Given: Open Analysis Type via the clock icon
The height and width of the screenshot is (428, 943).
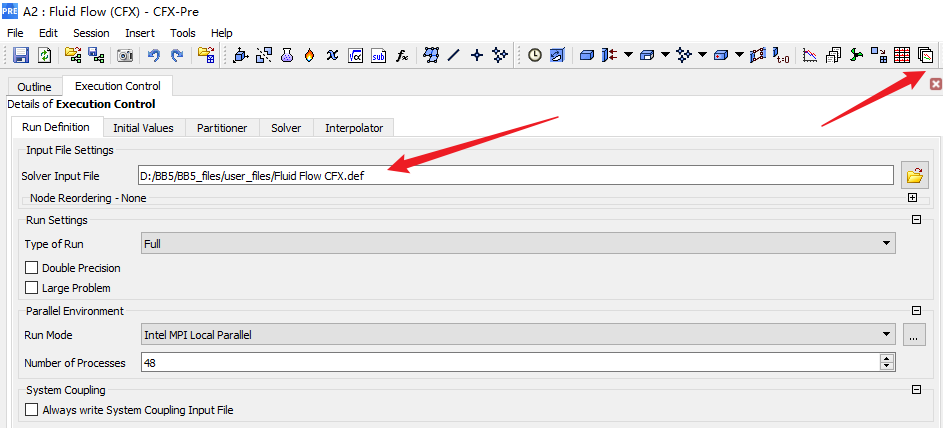Looking at the screenshot, I should coord(535,55).
